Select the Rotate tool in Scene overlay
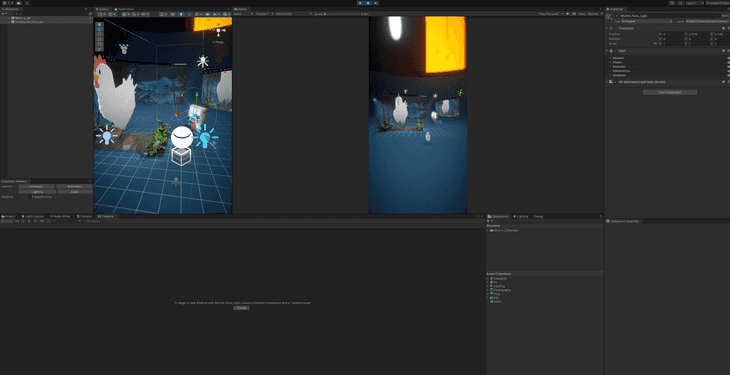The height and width of the screenshot is (375, 730). coord(100,34)
